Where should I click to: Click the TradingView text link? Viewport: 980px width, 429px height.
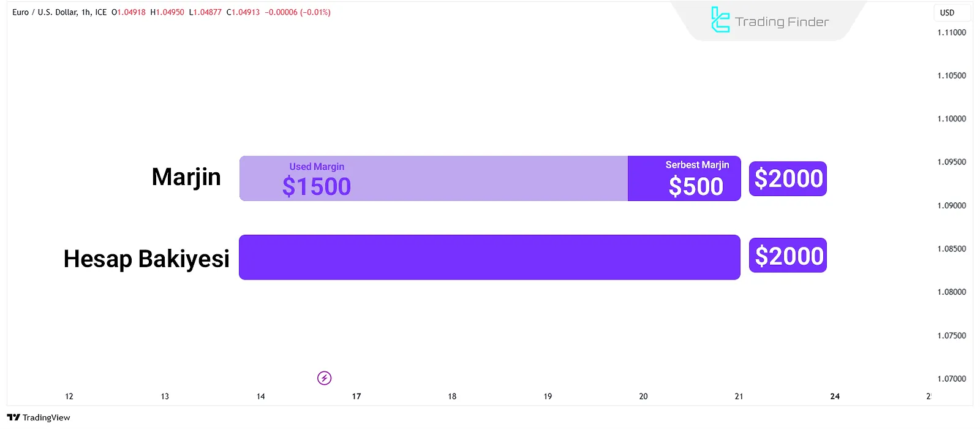pos(47,418)
